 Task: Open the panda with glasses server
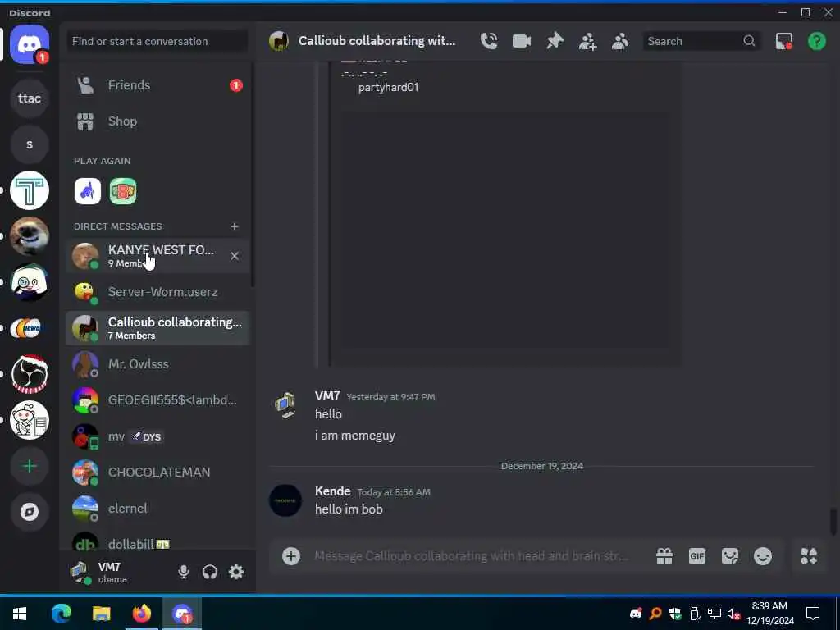[30, 282]
